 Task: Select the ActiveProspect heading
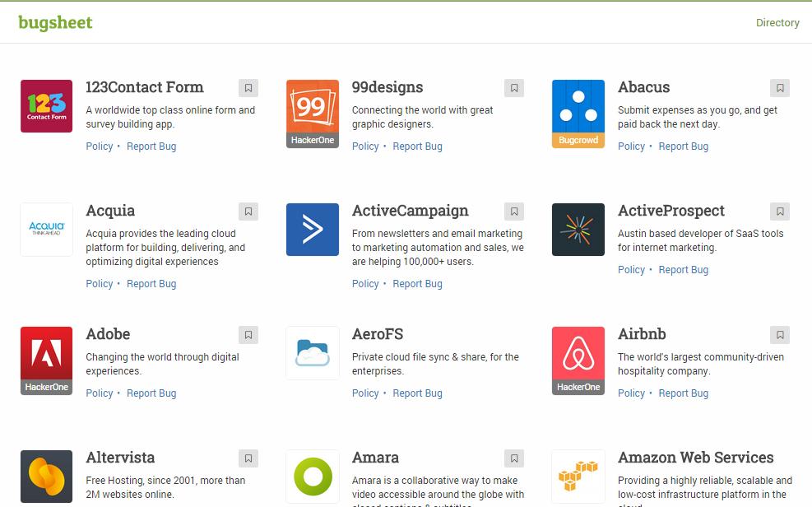[671, 212]
